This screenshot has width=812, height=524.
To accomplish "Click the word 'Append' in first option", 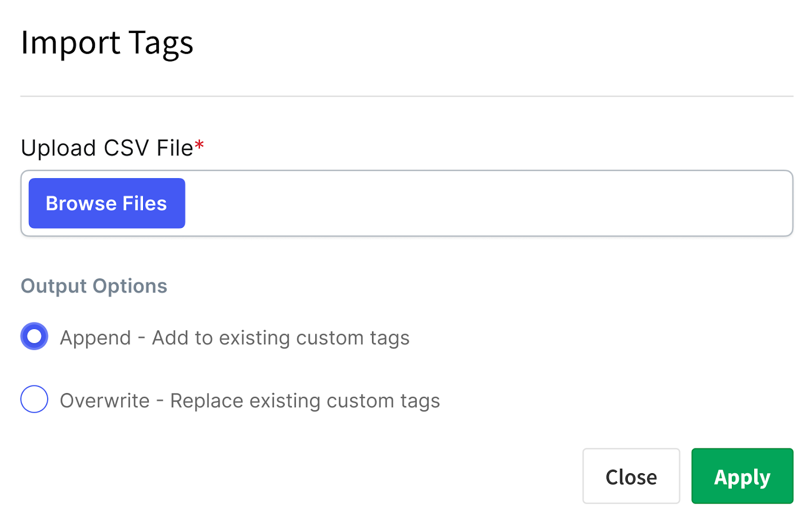I will [95, 338].
